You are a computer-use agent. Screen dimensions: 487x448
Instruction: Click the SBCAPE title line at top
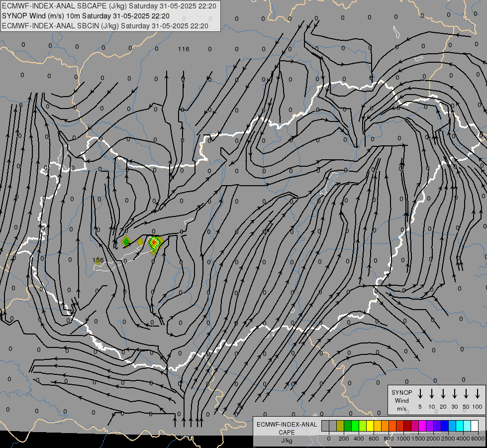tap(109, 6)
